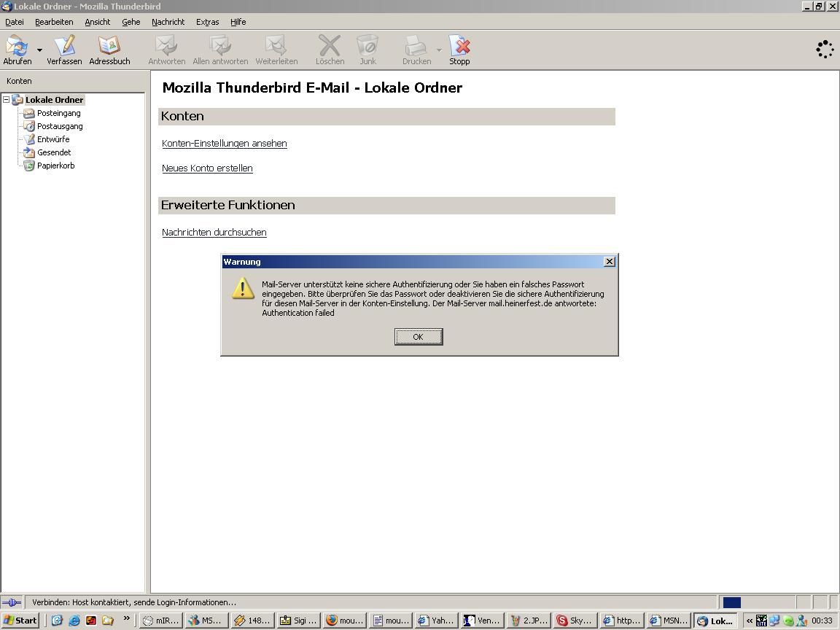Collapse the Lokale Ordner tree node
The height and width of the screenshot is (630, 840).
(x=7, y=100)
